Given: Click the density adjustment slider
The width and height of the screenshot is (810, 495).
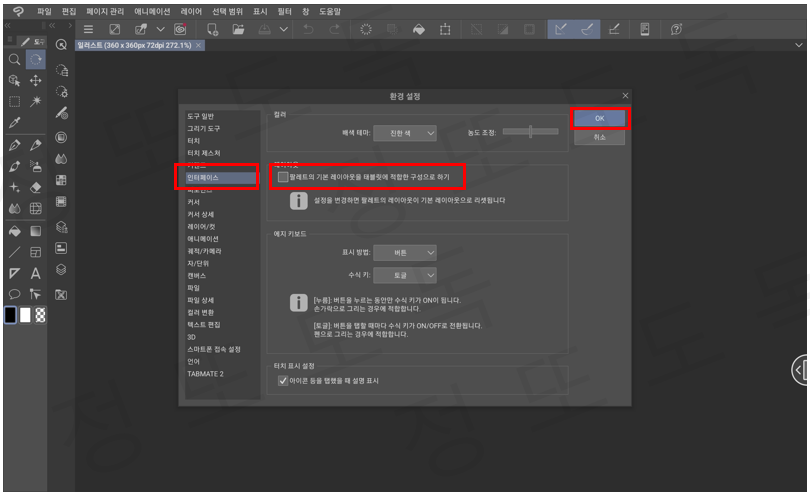Looking at the screenshot, I should click(x=531, y=132).
